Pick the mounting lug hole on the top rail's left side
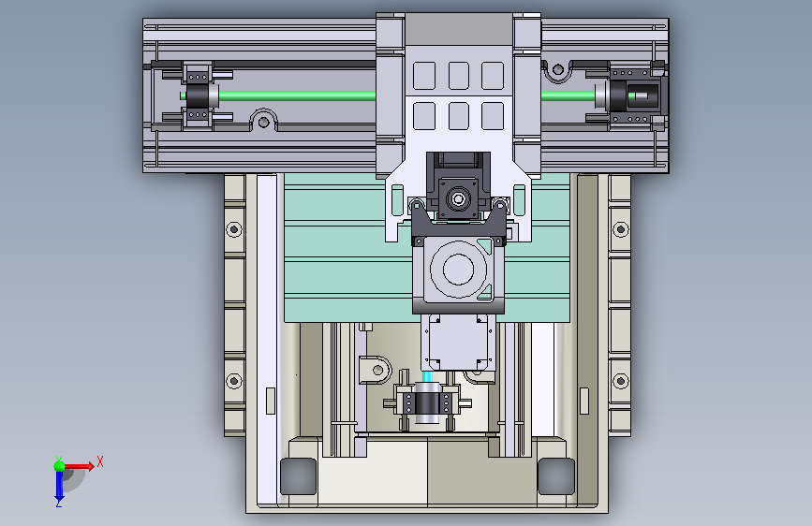The image size is (812, 526). point(263,123)
